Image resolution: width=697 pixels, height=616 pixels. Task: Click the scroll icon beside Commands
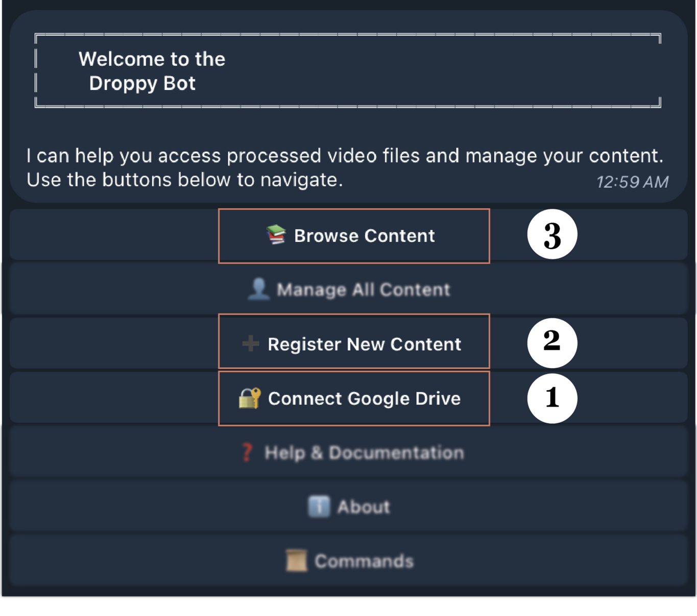click(297, 561)
